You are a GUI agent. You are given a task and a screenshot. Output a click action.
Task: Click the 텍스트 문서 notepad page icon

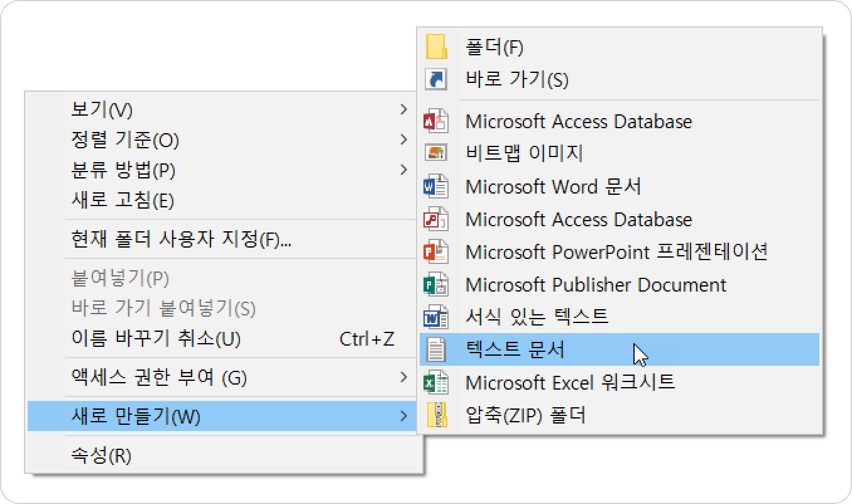tap(436, 349)
